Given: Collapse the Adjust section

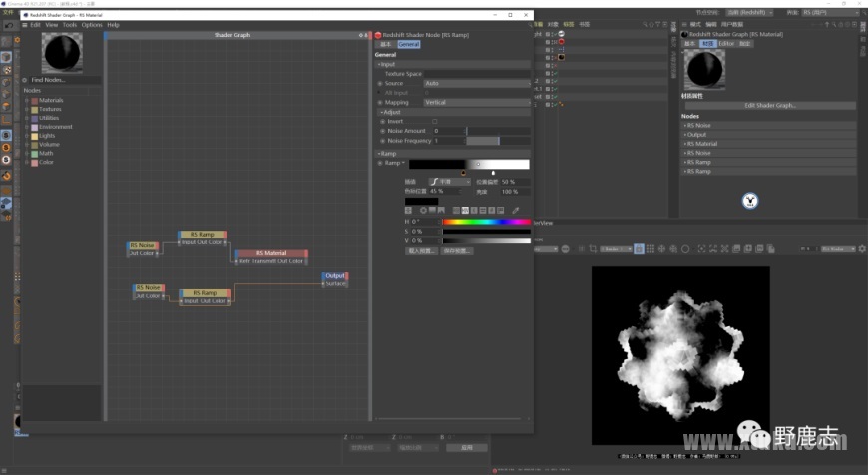Looking at the screenshot, I should pyautogui.click(x=382, y=112).
